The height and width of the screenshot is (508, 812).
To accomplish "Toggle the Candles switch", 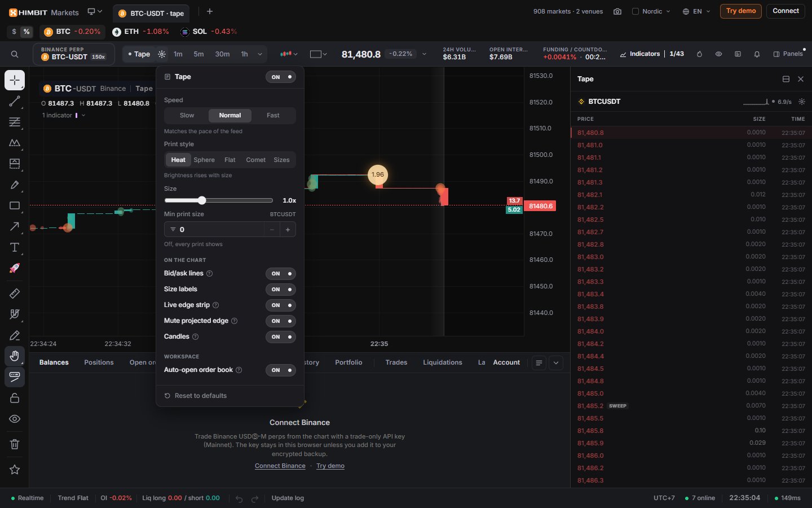I will (x=281, y=336).
